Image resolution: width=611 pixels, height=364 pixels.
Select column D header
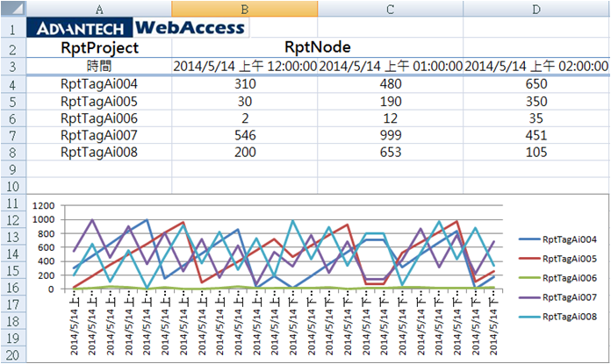(535, 8)
